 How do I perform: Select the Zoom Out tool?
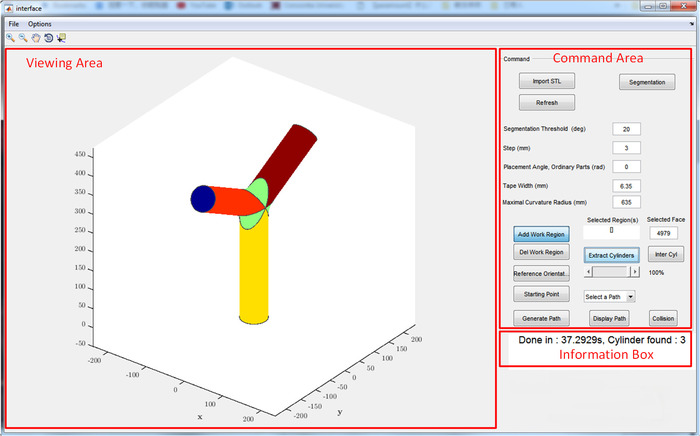pos(22,37)
